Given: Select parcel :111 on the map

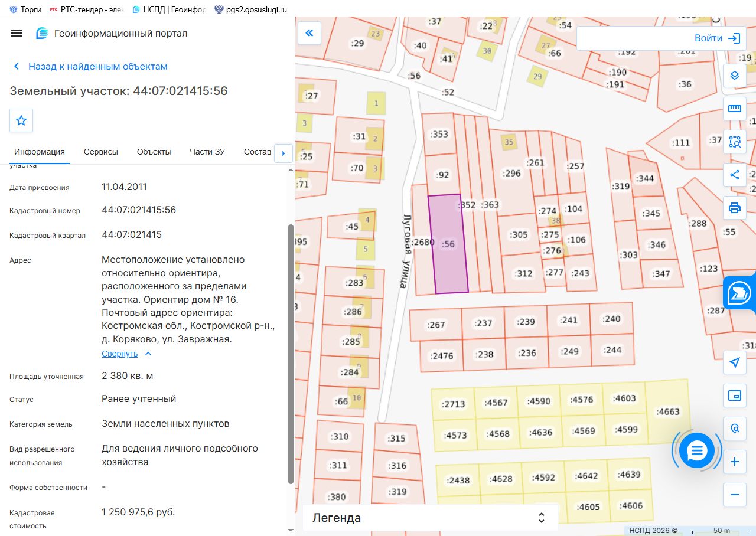Looking at the screenshot, I should click(x=681, y=143).
